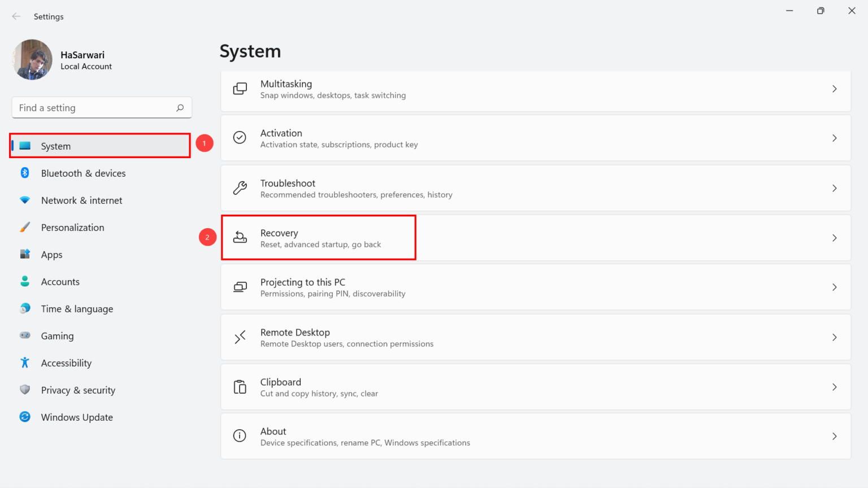Screen dimensions: 868x488
Task: Expand the Remote Desktop row chevron
Action: click(835, 337)
